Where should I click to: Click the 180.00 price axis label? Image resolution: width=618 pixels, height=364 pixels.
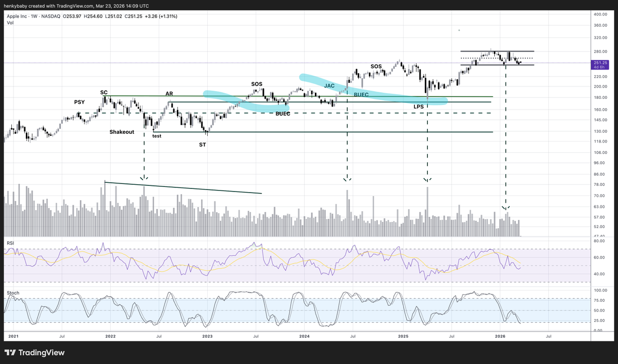pos(600,98)
